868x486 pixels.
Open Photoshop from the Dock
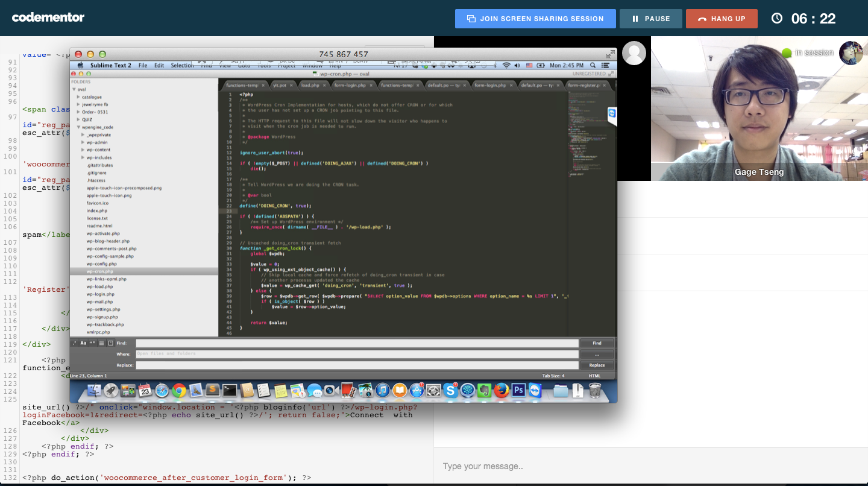point(519,390)
